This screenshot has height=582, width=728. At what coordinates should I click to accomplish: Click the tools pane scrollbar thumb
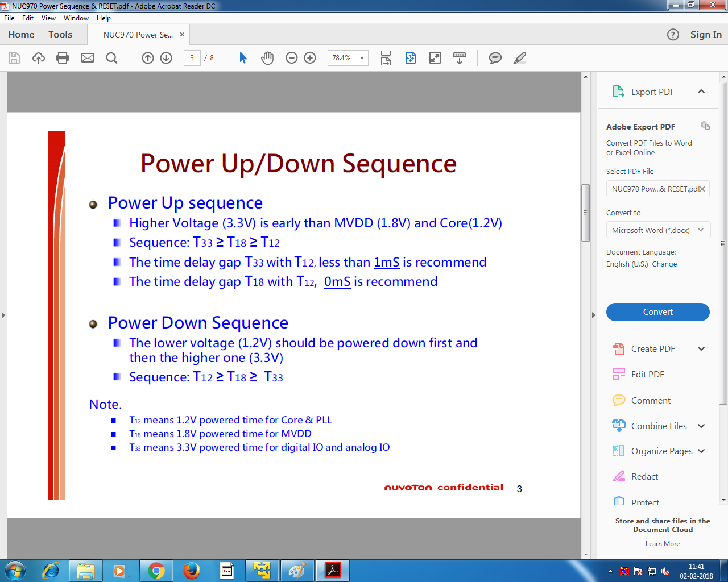[723, 243]
